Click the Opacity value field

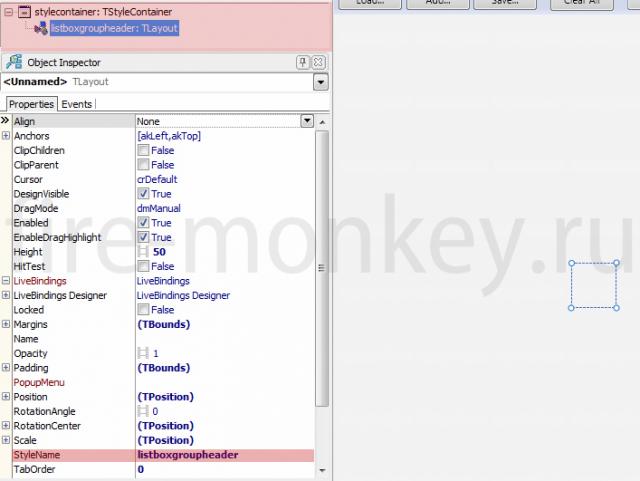[x=224, y=353]
